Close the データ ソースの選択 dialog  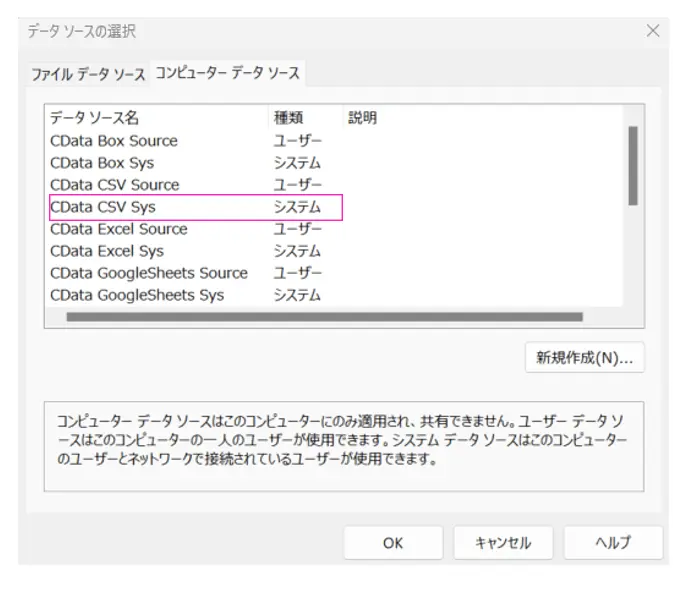click(x=653, y=31)
